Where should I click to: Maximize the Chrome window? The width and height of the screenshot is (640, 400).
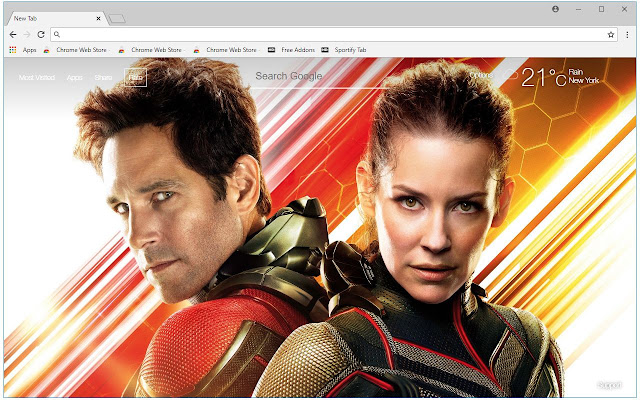pos(601,9)
